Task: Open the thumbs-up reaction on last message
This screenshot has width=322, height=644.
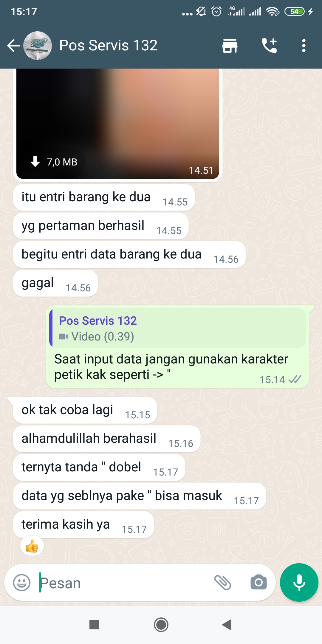Action: coord(32,547)
